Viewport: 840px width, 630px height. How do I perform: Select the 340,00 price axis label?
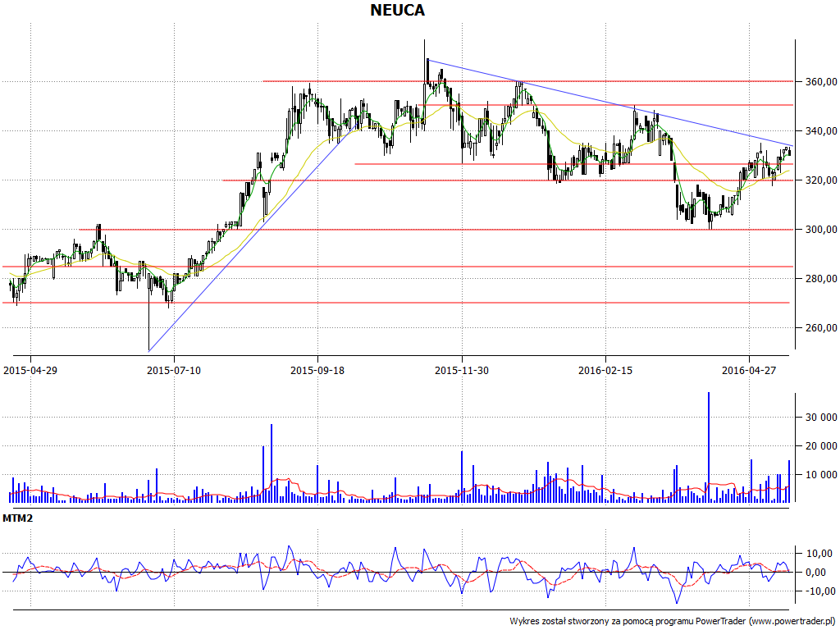(x=821, y=131)
